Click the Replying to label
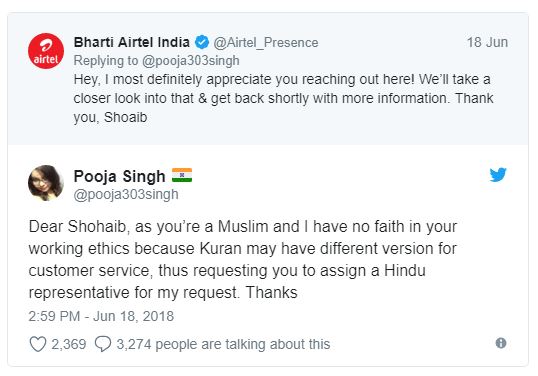538x376 pixels. (x=106, y=61)
